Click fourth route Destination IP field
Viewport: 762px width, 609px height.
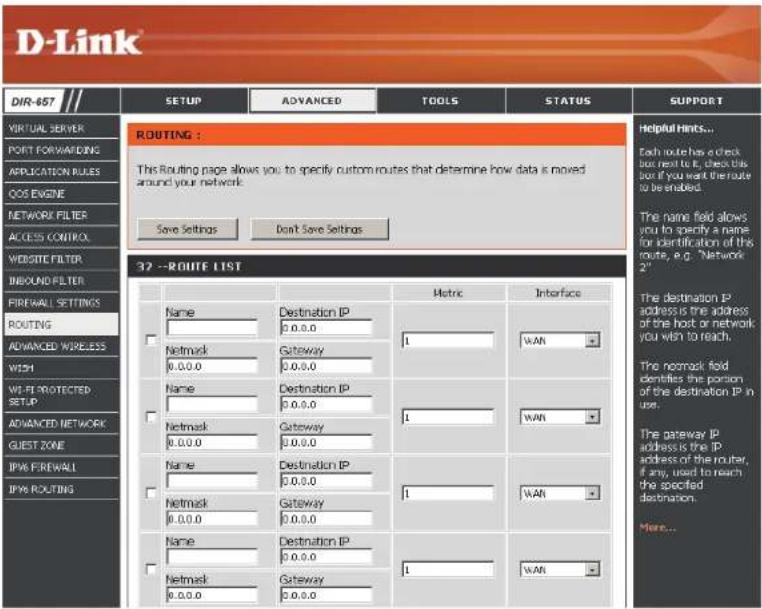[326, 557]
